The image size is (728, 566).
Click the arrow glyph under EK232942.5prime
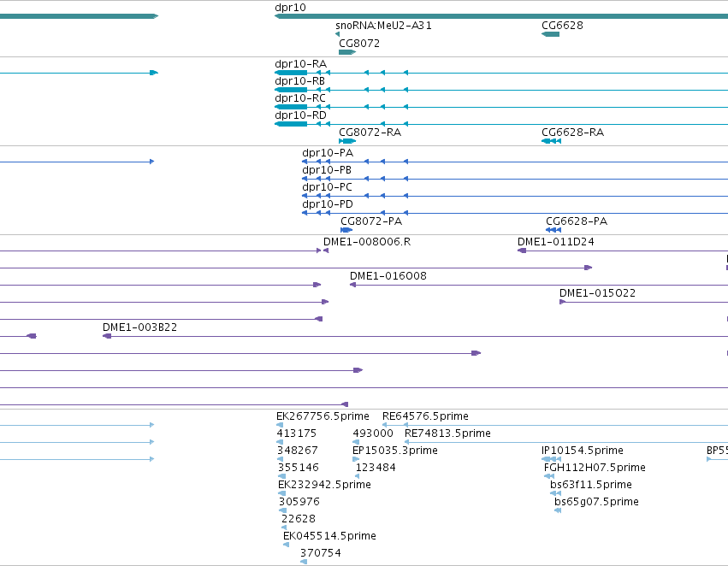(x=281, y=493)
